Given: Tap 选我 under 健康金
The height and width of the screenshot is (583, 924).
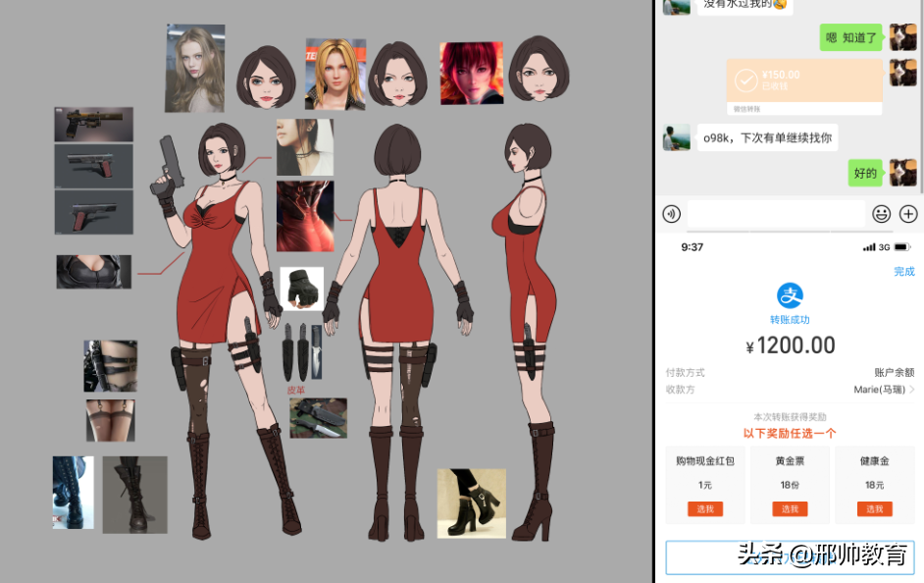Looking at the screenshot, I should [875, 508].
